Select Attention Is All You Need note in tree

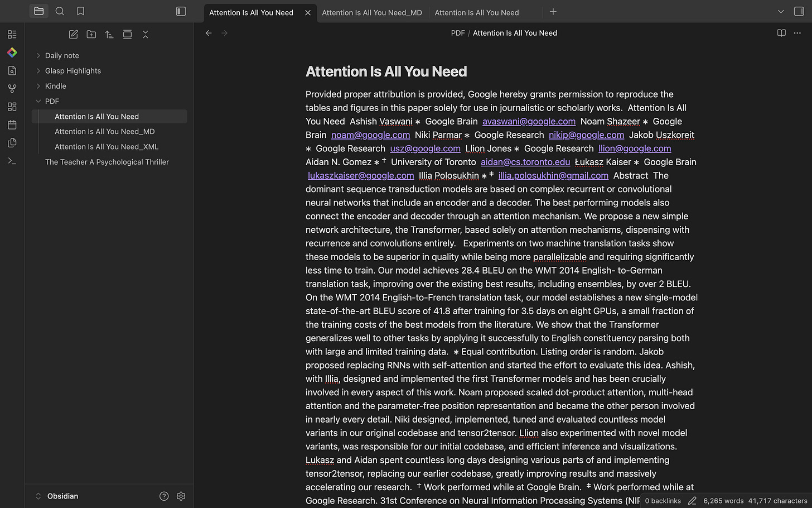tap(109, 117)
